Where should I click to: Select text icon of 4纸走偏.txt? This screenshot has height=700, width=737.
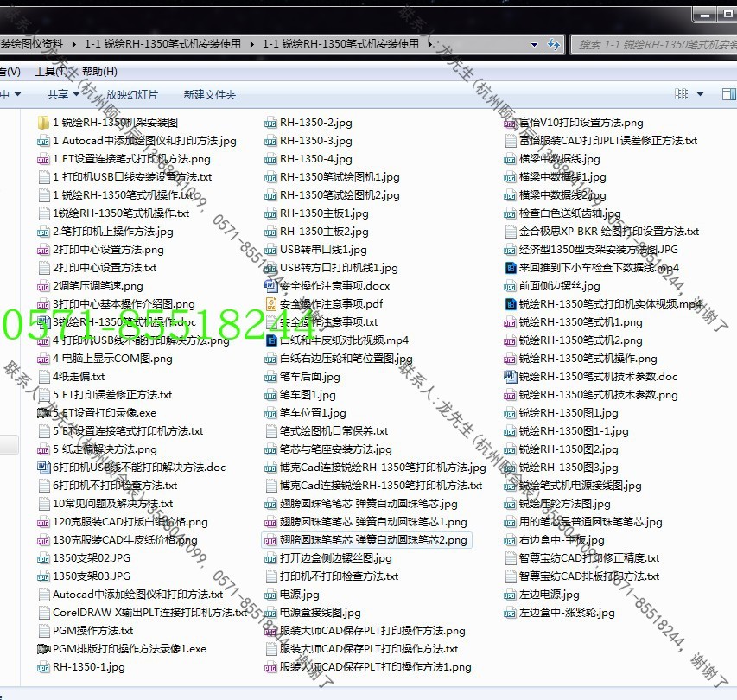(43, 377)
